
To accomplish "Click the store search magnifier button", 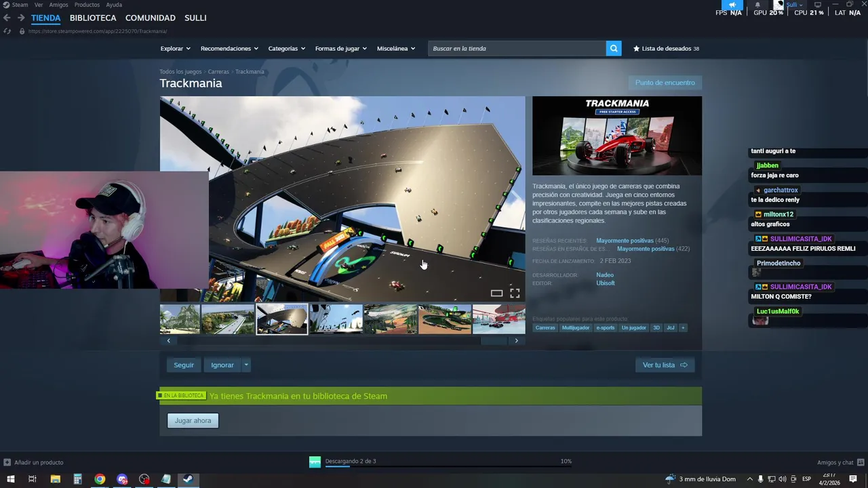I will tap(614, 48).
